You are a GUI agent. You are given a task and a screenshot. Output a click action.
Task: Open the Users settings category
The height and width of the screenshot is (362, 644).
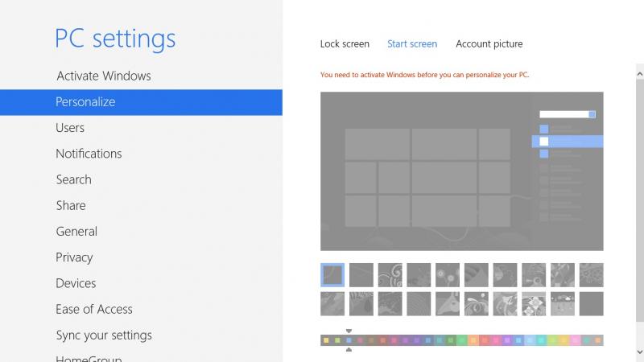[x=70, y=128]
